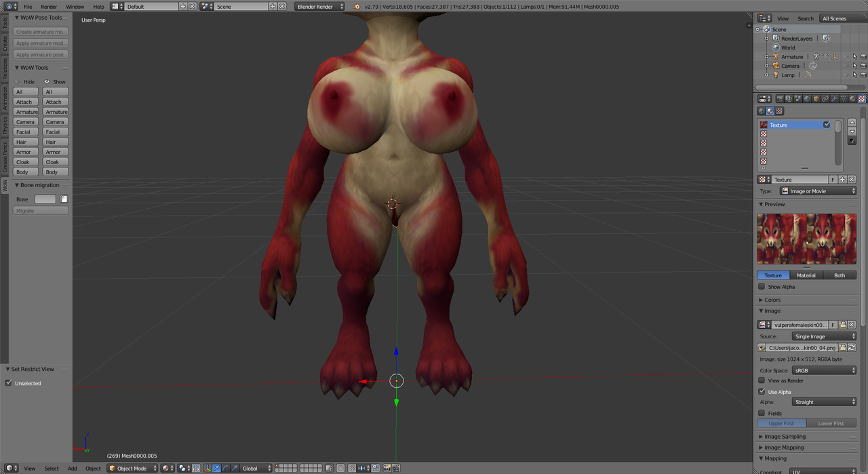The width and height of the screenshot is (868, 474).
Task: Toggle Fields checkbox
Action: [762, 413]
